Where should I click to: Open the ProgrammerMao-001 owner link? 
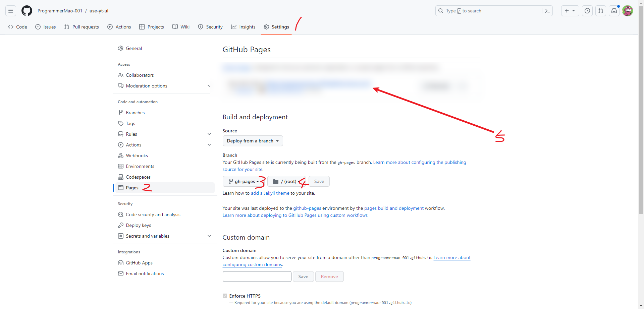tap(60, 11)
